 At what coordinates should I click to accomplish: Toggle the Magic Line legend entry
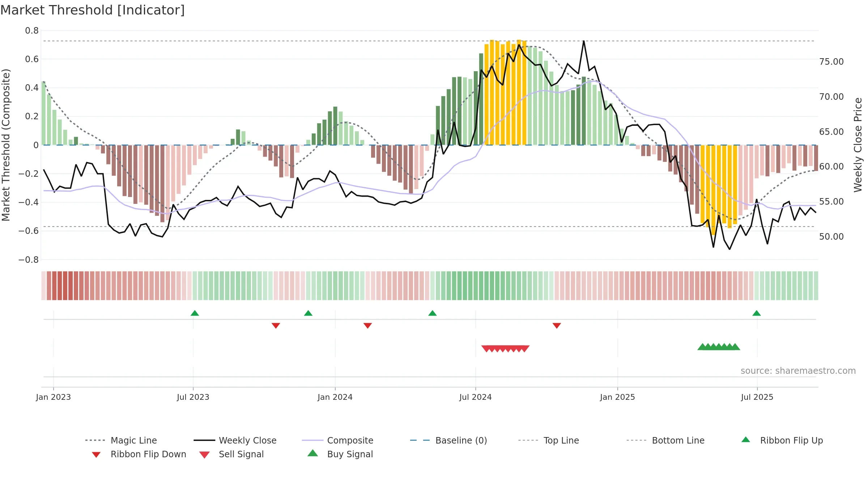[121, 440]
